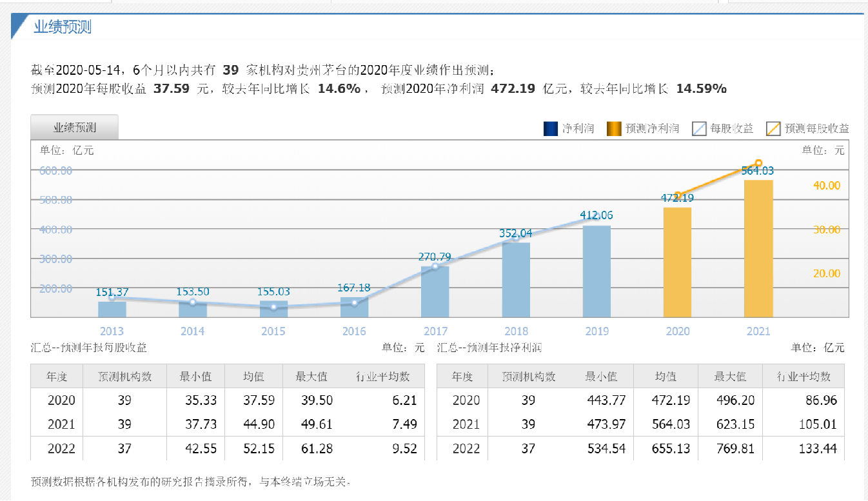Click the 14.59% growth figure in summary
Image resolution: width=868 pixels, height=501 pixels.
point(701,88)
